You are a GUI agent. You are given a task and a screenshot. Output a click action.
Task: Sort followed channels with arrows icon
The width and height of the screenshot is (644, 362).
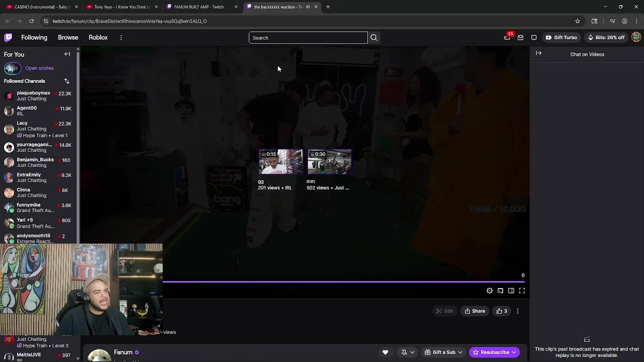coord(66,81)
